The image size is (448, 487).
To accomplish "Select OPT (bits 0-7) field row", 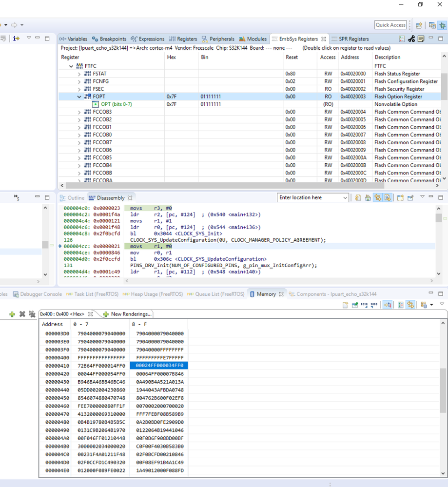I will coord(250,104).
